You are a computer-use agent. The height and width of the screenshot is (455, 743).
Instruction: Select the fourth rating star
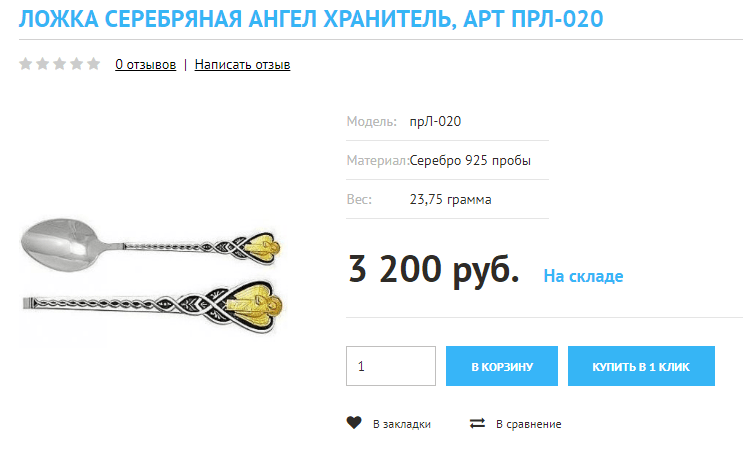click(x=77, y=64)
